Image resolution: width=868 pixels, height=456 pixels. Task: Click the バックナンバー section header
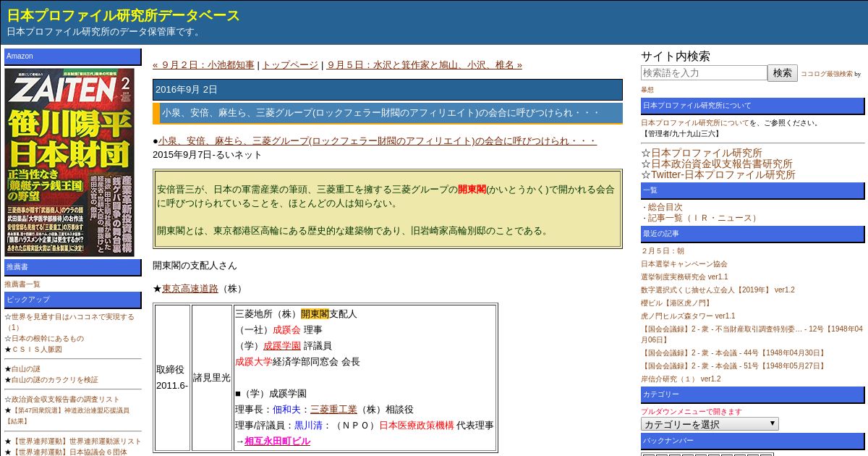click(752, 441)
